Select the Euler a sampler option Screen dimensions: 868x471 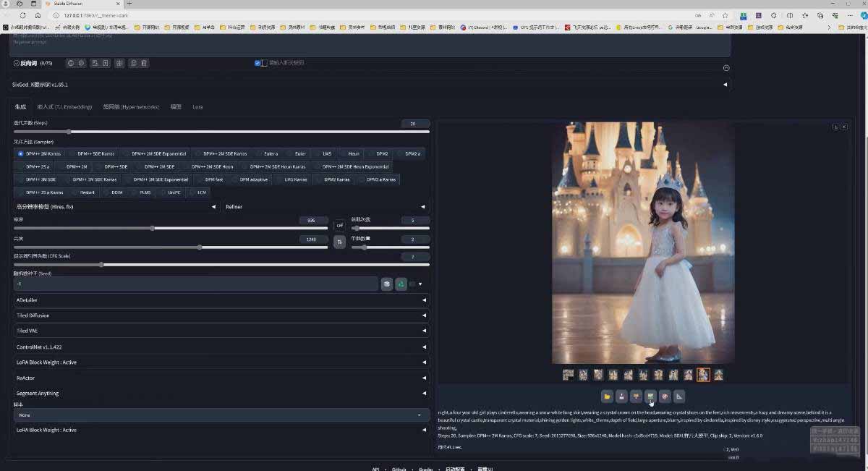[271, 153]
